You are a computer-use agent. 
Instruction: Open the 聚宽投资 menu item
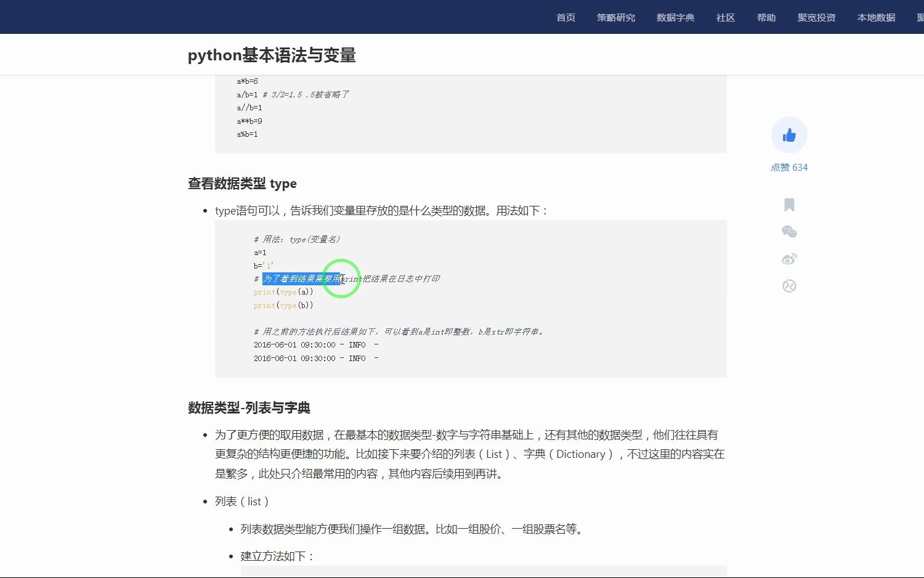(817, 17)
